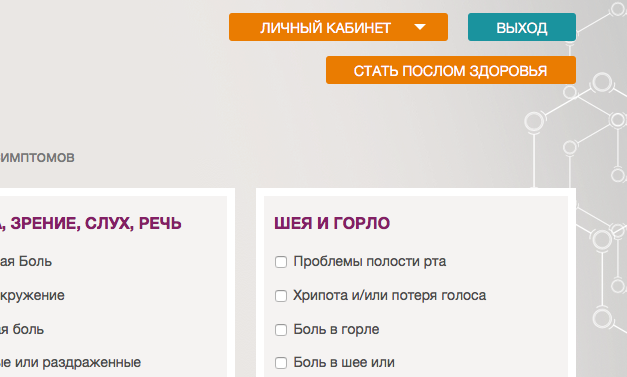Viewport: 627px width, 377px height.
Task: Toggle the Боль в шее или checkbox
Action: pyautogui.click(x=281, y=363)
